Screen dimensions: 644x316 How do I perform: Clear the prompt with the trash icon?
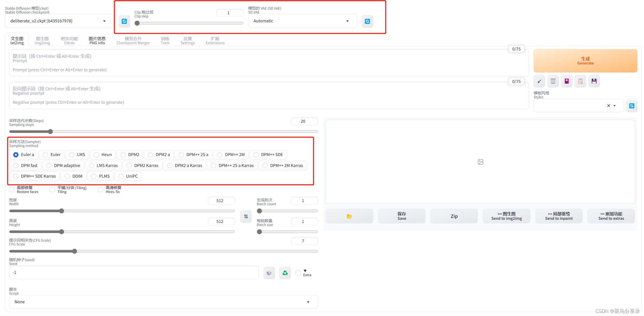(x=553, y=81)
